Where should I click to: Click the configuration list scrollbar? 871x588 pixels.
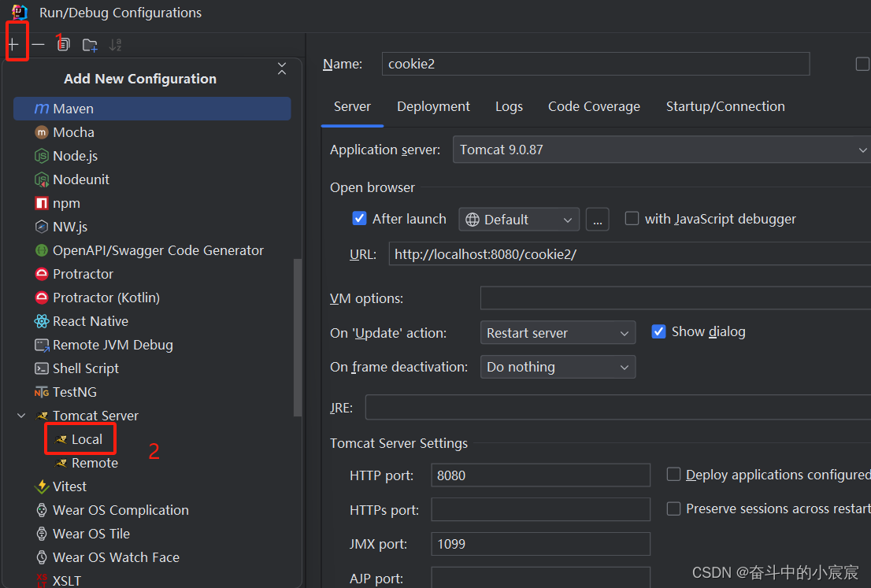[298, 338]
